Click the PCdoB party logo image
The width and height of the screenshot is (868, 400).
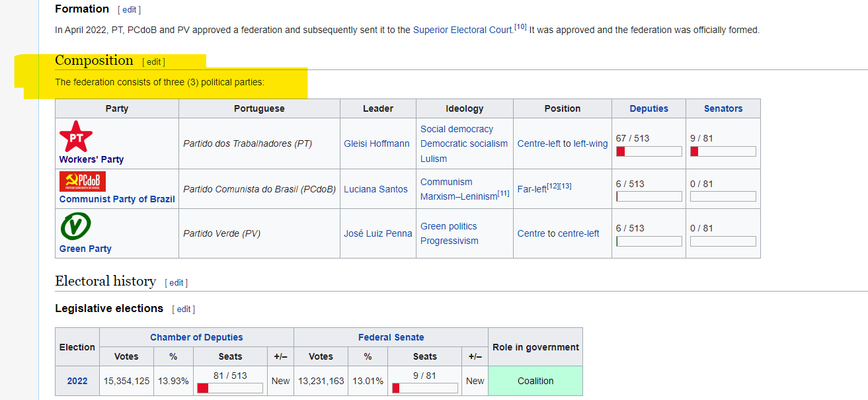coord(83,182)
